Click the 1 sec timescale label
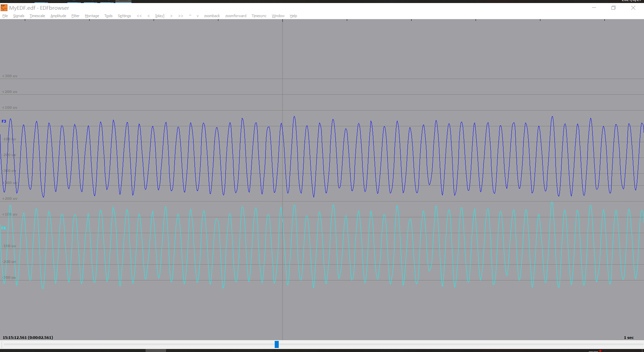Screen dimensions: 644x352 [629, 338]
